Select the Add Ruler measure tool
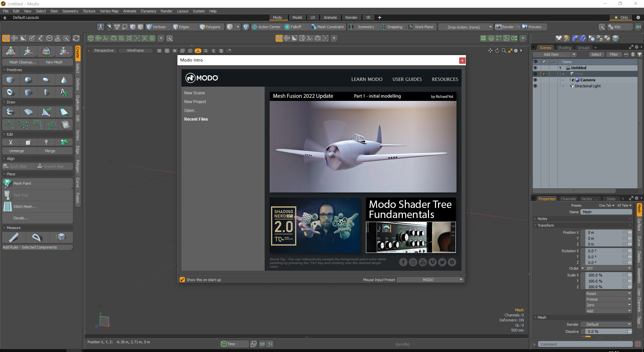644x352 pixels. (x=13, y=237)
